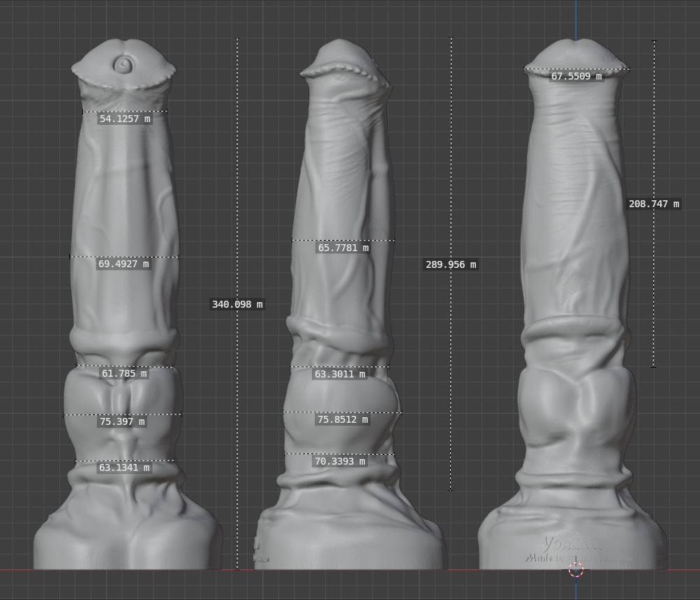Click the 63.1341 m measurement label

point(124,468)
